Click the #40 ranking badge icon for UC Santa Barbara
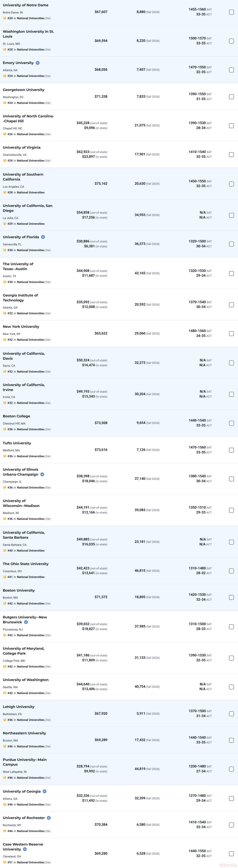The width and height of the screenshot is (238, 868). pyautogui.click(x=5, y=551)
